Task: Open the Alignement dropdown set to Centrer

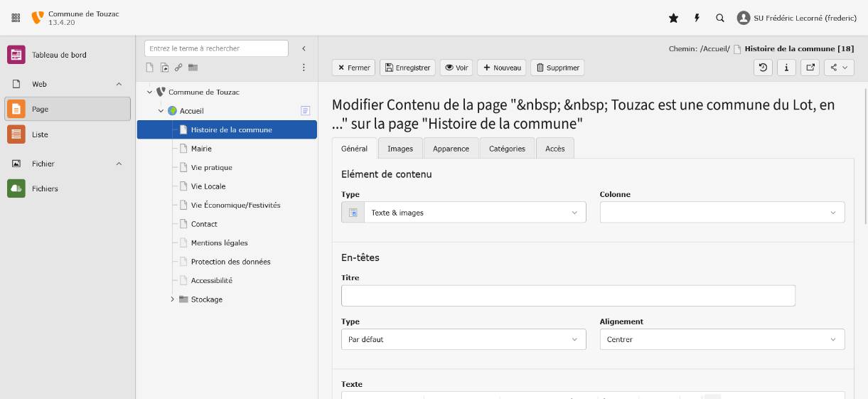Action: pos(722,339)
